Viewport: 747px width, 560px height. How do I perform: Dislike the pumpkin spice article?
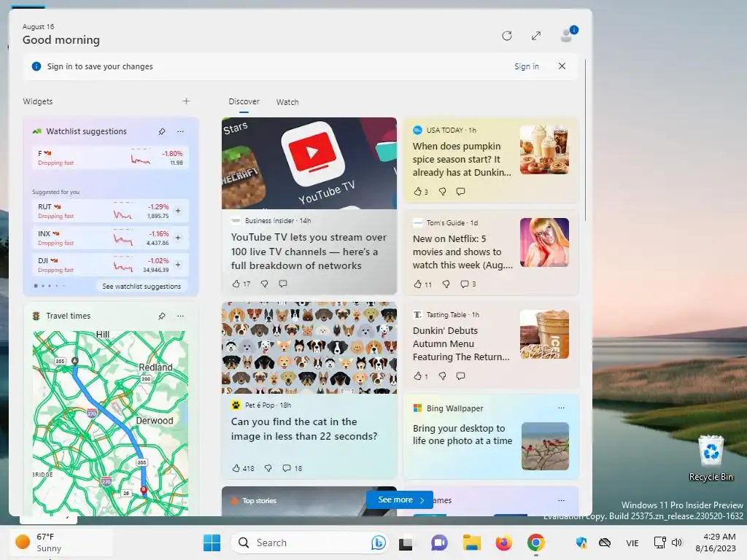tap(443, 192)
